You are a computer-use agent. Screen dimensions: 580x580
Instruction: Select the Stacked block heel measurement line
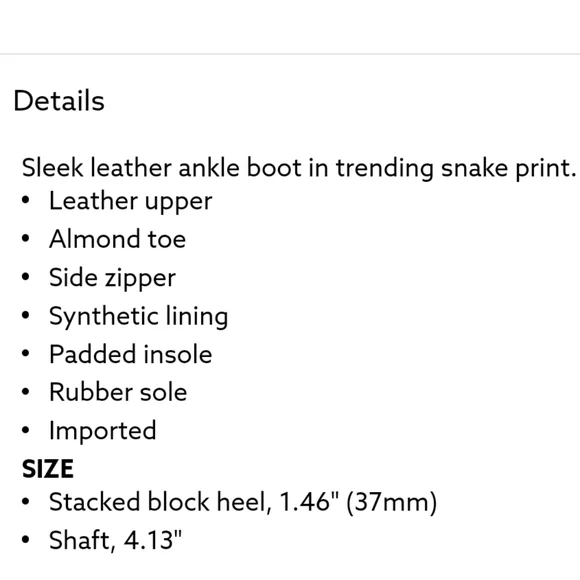pos(243,502)
